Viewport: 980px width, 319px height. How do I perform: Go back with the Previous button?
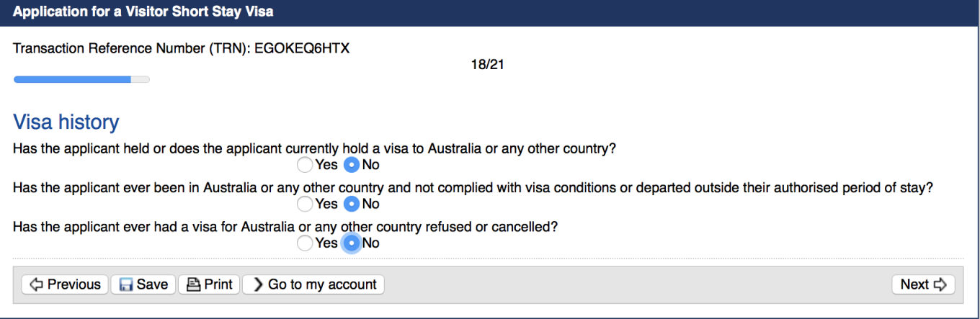coord(66,284)
